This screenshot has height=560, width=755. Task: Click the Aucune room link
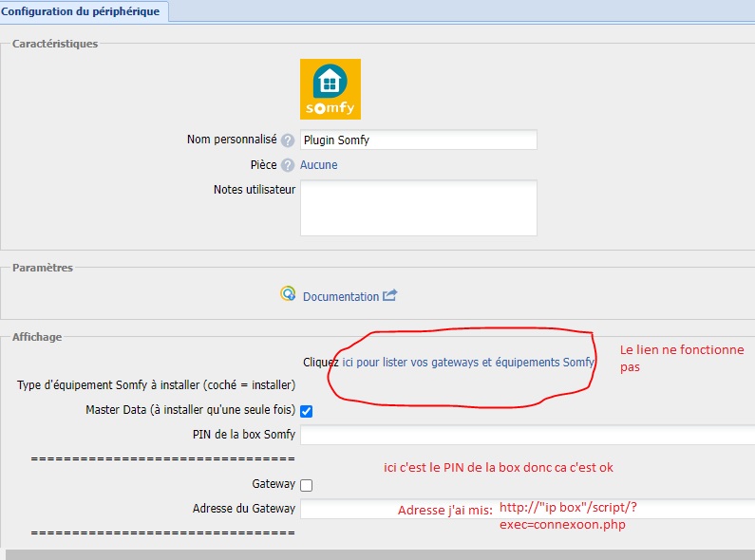pyautogui.click(x=319, y=165)
